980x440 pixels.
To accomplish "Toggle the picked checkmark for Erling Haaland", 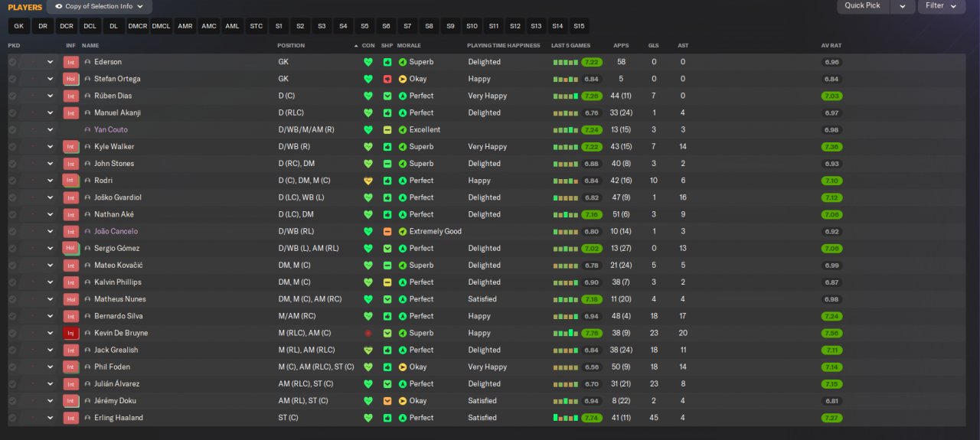I will tap(12, 418).
